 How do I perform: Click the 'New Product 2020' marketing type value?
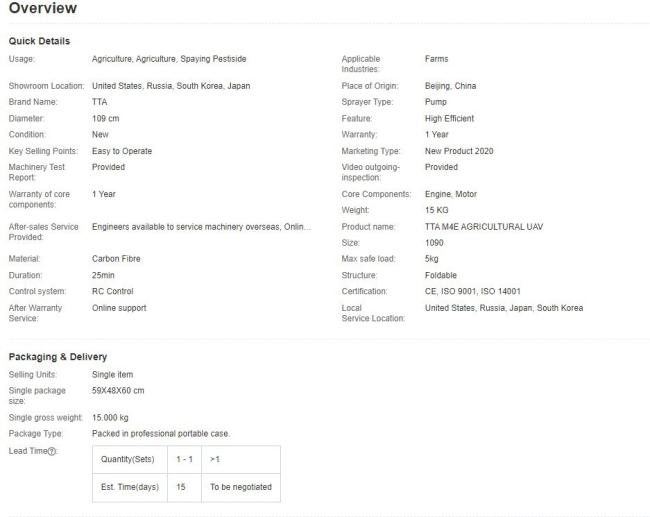[459, 151]
